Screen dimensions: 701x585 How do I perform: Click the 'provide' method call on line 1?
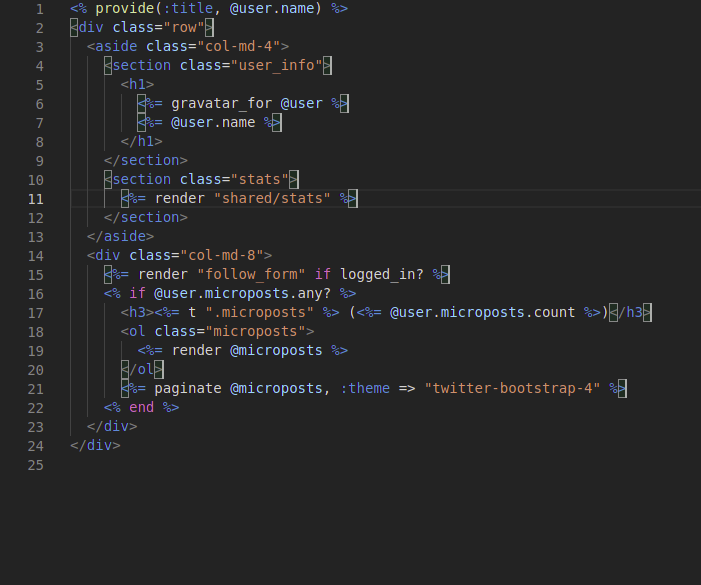point(125,8)
